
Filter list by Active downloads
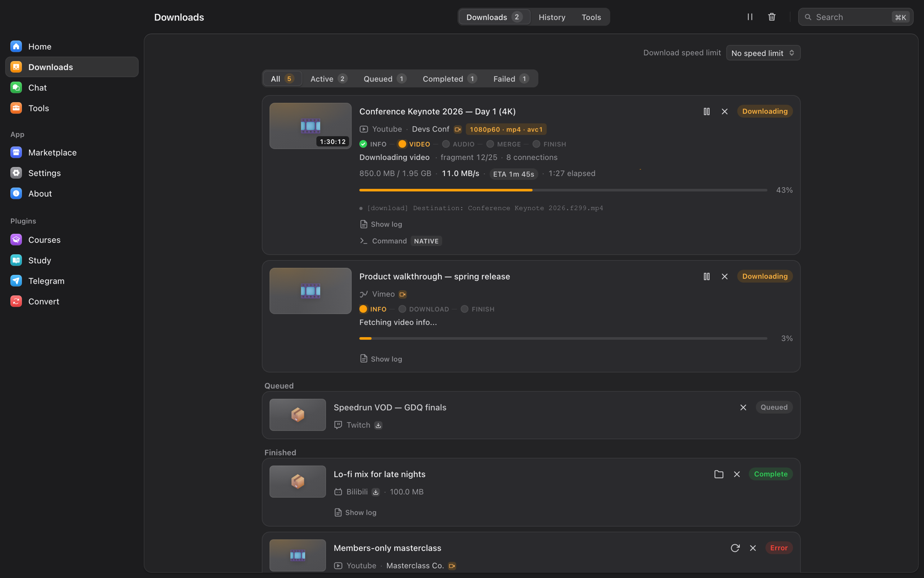[x=329, y=79]
